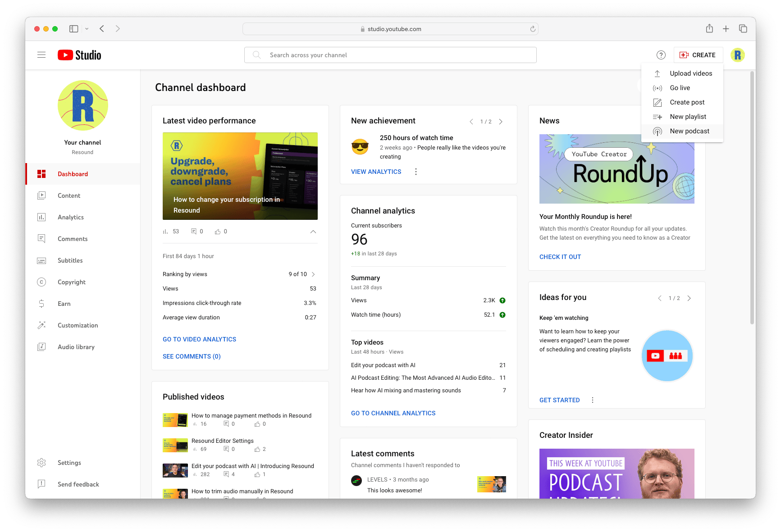Open the Comments section
The image size is (781, 532).
click(x=41, y=239)
